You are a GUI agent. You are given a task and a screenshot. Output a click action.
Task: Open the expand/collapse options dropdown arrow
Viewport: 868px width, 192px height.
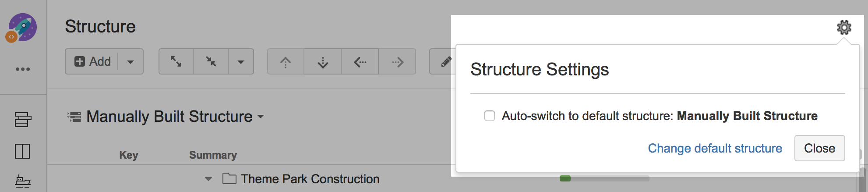click(x=241, y=62)
